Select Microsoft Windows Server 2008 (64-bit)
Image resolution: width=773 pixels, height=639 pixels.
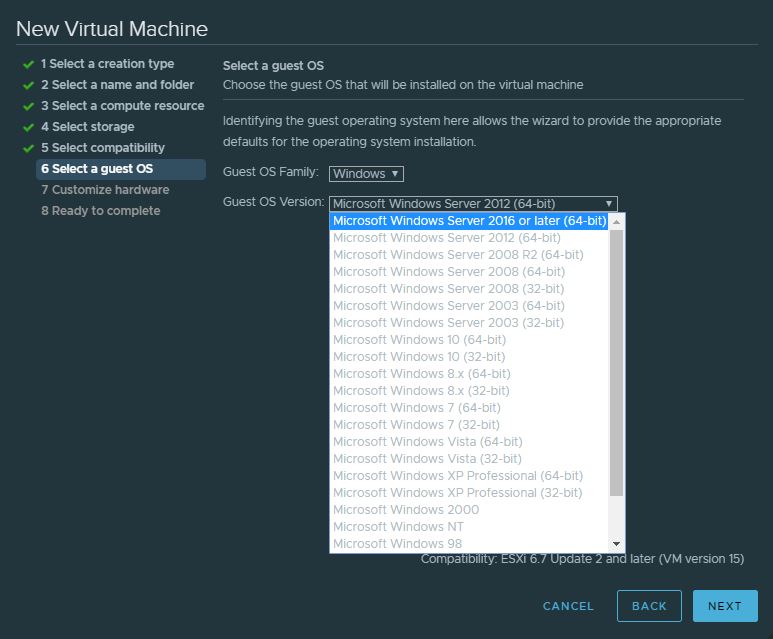tap(469, 272)
